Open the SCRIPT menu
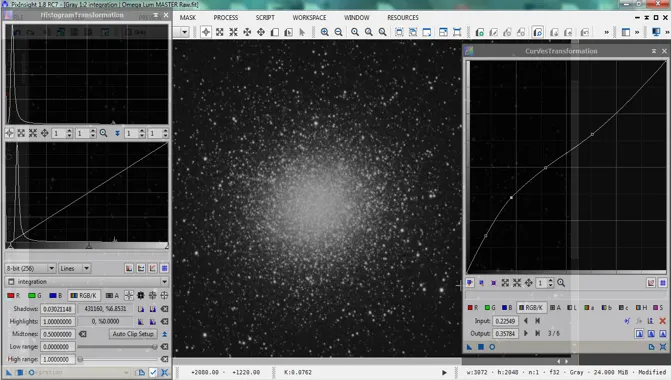The image size is (671, 380). 265,18
